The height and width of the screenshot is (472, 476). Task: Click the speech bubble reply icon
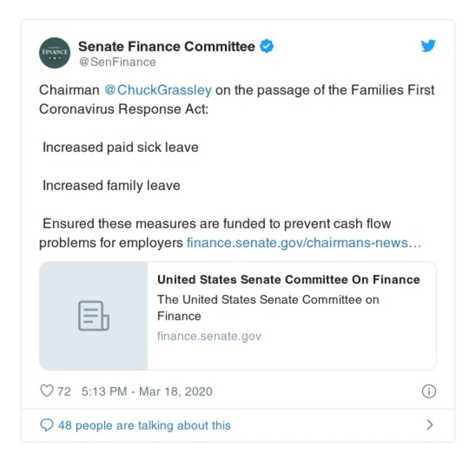tap(46, 425)
